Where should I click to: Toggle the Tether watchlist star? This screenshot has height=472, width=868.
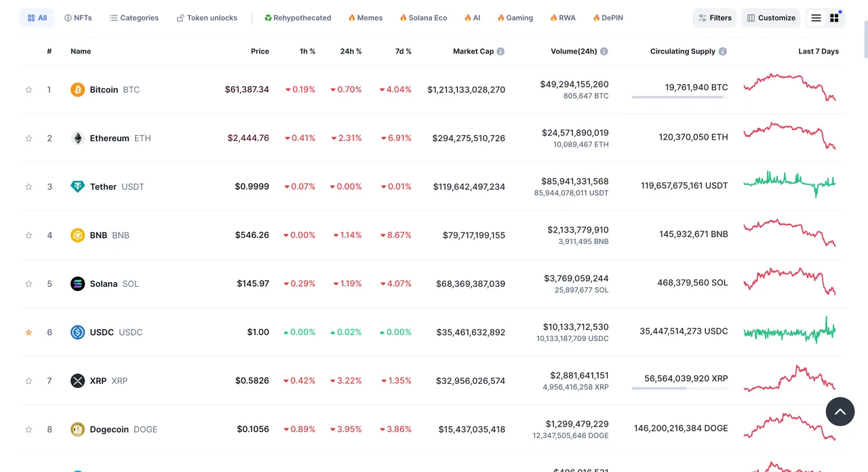pyautogui.click(x=28, y=186)
